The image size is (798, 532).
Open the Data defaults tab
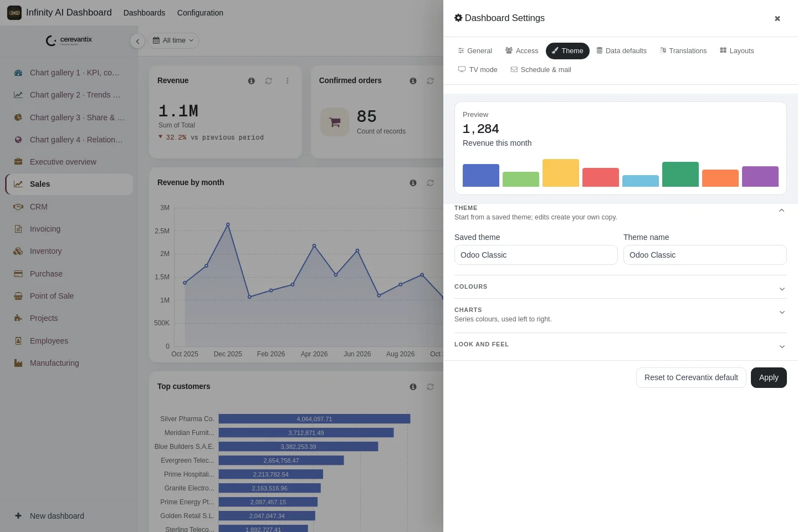pos(621,51)
